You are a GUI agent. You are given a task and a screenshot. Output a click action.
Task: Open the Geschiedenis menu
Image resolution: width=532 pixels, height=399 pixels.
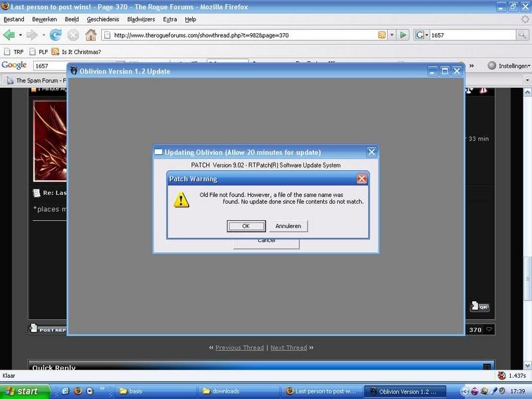(x=103, y=19)
